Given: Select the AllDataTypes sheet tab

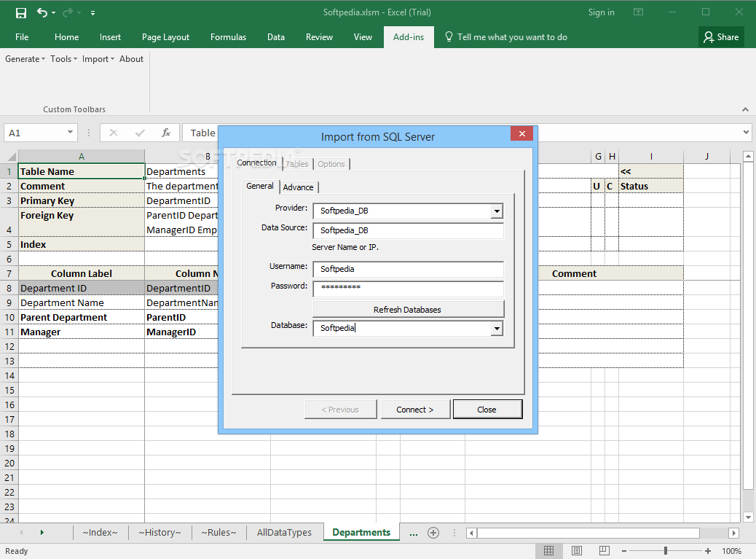Looking at the screenshot, I should (284, 533).
